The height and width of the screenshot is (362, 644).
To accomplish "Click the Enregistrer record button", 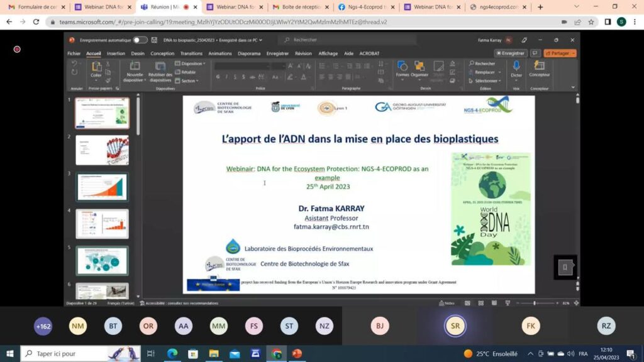I will pyautogui.click(x=511, y=53).
